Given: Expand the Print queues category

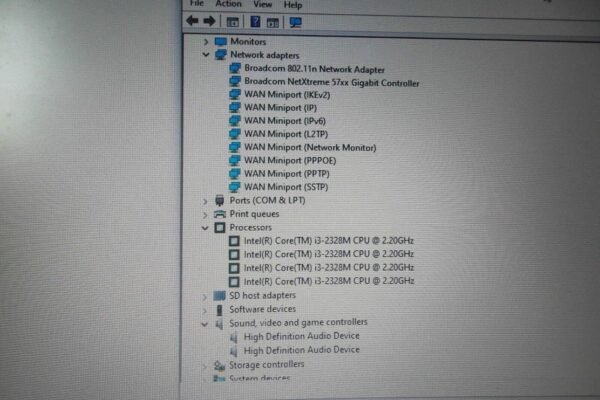Looking at the screenshot, I should [x=205, y=214].
